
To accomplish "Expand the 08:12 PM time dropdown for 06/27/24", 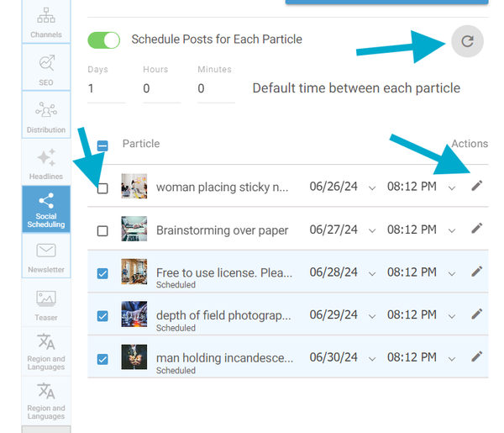I will [452, 230].
